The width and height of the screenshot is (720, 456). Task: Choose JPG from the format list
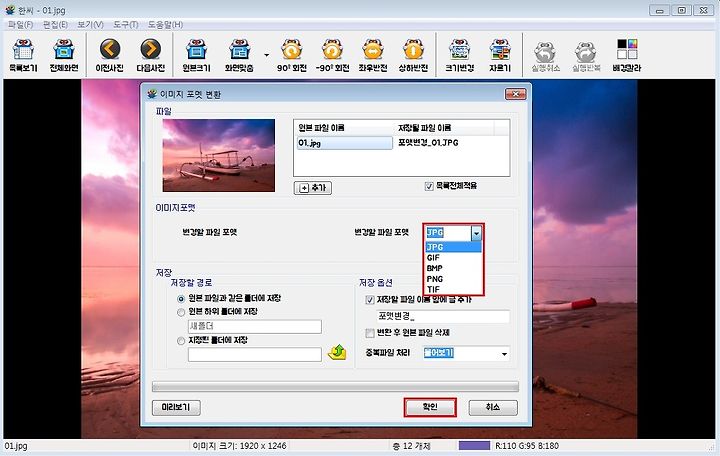(x=453, y=247)
